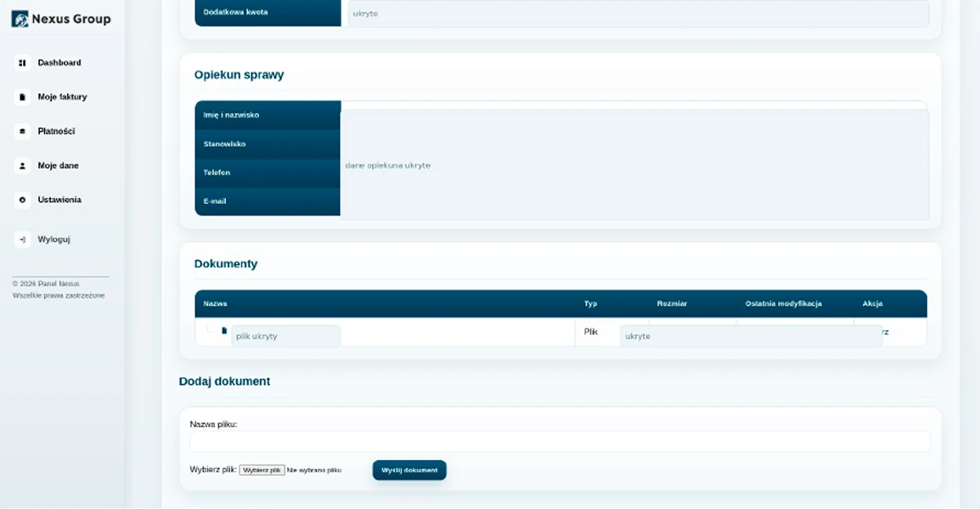Click the Stanowisko row label
Viewport: 980px width, 509px height.
pos(224,144)
